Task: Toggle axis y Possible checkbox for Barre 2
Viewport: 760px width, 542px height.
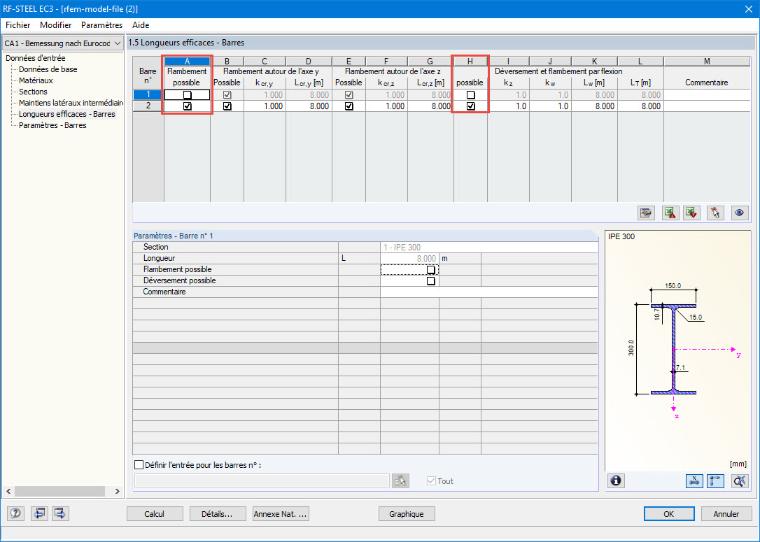Action: tap(227, 106)
